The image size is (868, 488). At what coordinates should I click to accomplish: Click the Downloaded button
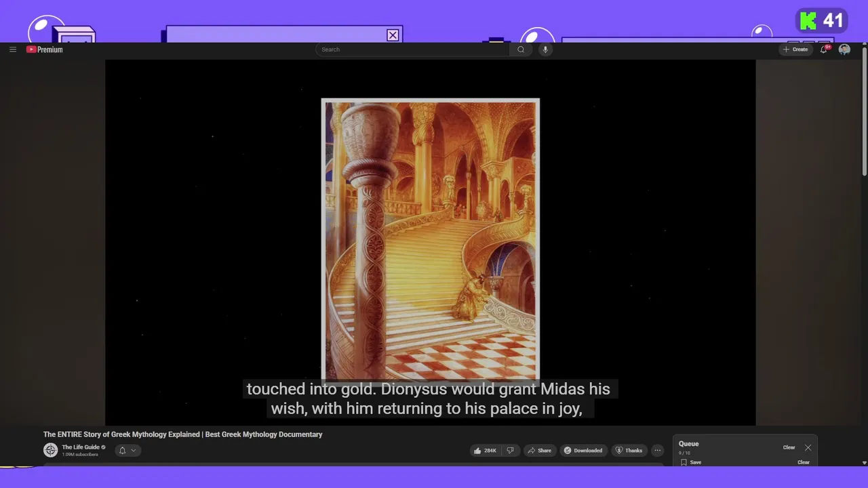click(583, 451)
